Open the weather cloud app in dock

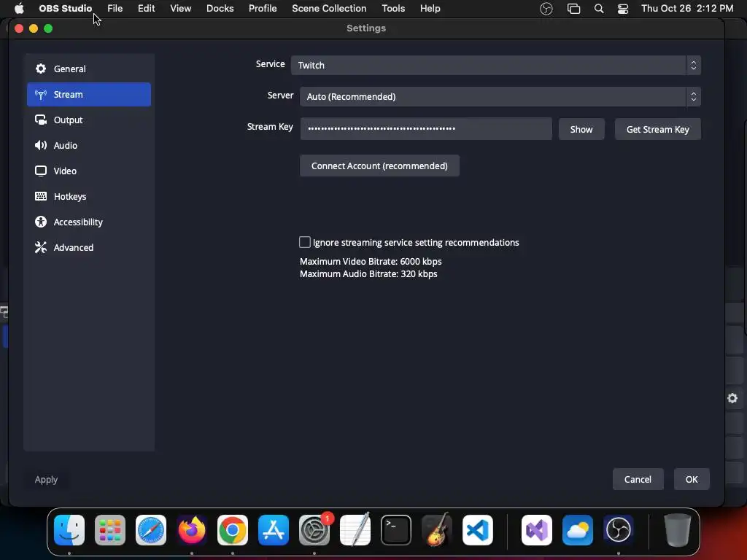[578, 530]
